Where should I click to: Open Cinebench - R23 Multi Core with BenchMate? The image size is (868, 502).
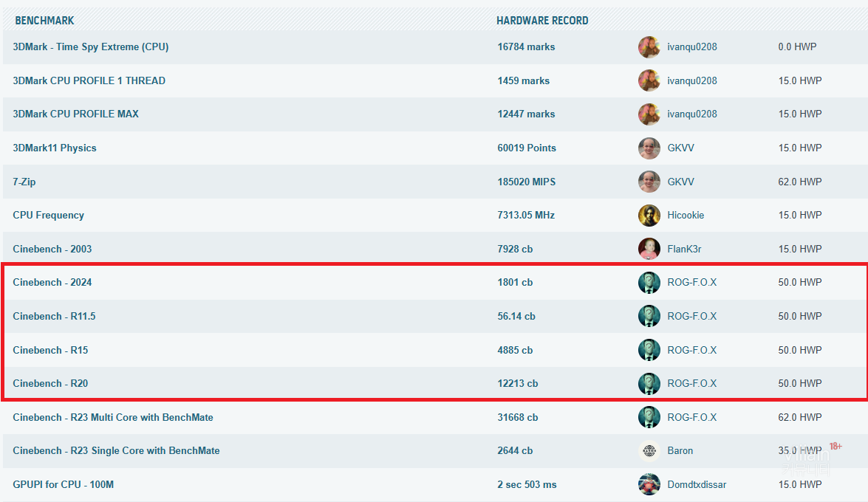coord(113,418)
